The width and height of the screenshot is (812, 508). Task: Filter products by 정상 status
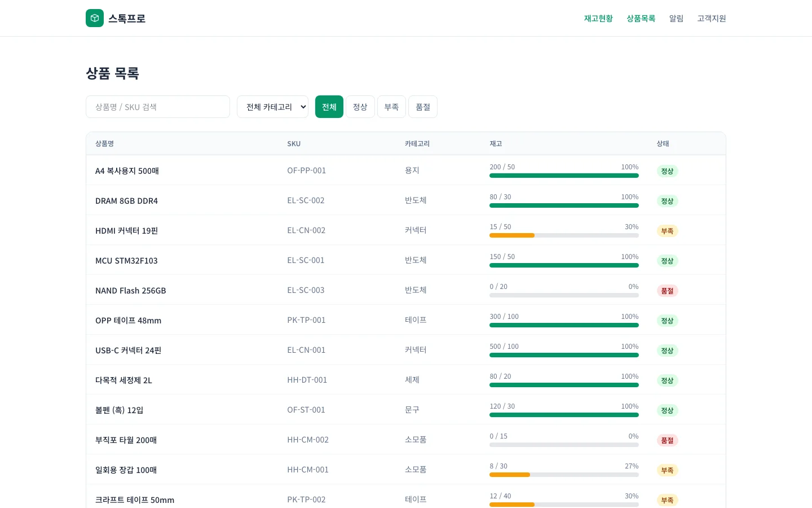coord(360,107)
